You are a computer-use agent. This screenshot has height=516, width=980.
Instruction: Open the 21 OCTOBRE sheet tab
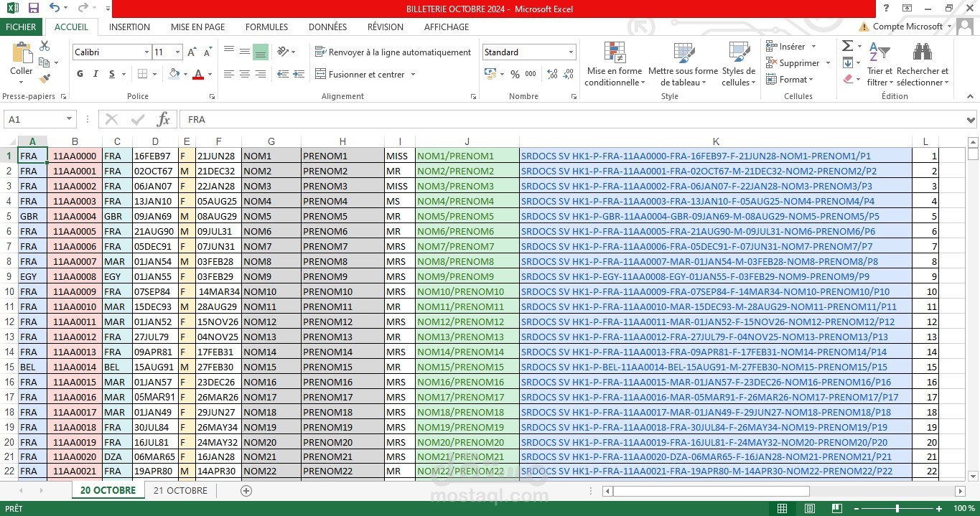tap(180, 490)
